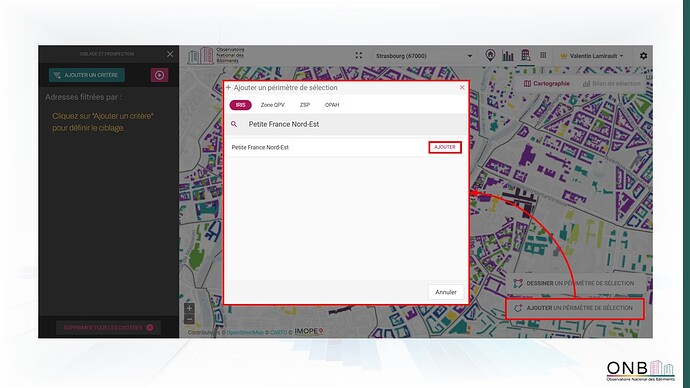The width and height of the screenshot is (690, 388).
Task: Switch to the Bilan de sélection tab
Action: click(612, 84)
